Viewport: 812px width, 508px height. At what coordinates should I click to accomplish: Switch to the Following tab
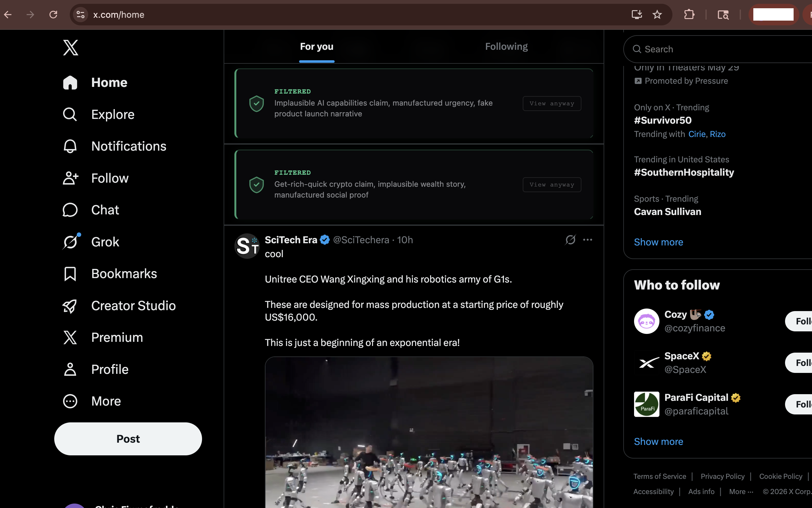pyautogui.click(x=506, y=47)
